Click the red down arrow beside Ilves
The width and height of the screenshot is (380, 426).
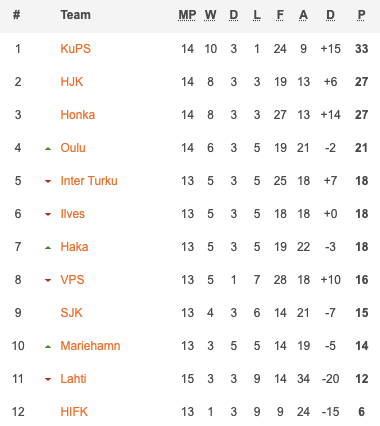(x=48, y=215)
